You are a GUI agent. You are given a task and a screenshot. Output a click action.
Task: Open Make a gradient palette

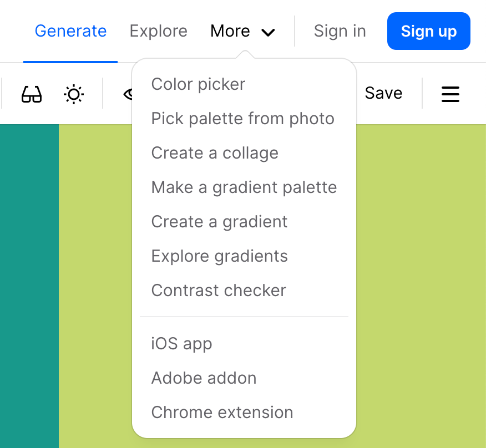coord(244,187)
